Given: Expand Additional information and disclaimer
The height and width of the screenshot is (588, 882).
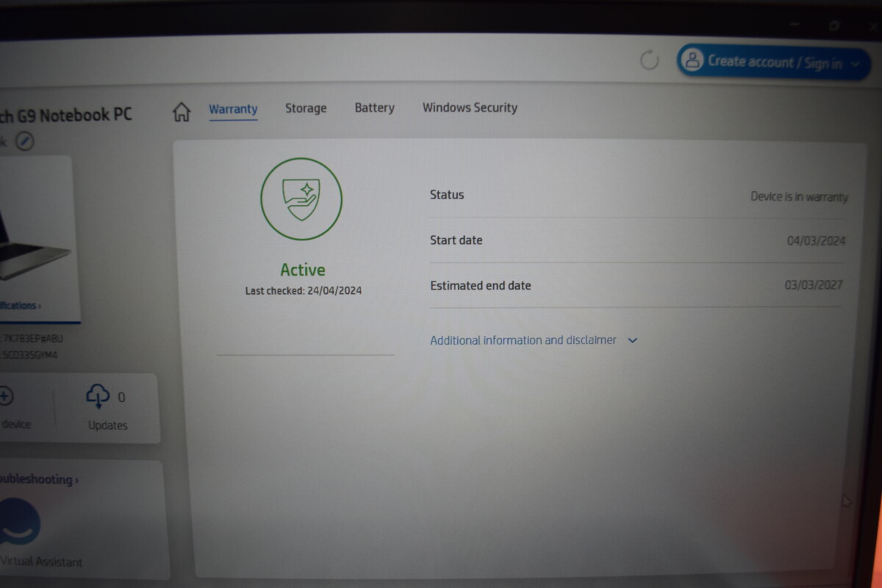Looking at the screenshot, I should 534,340.
